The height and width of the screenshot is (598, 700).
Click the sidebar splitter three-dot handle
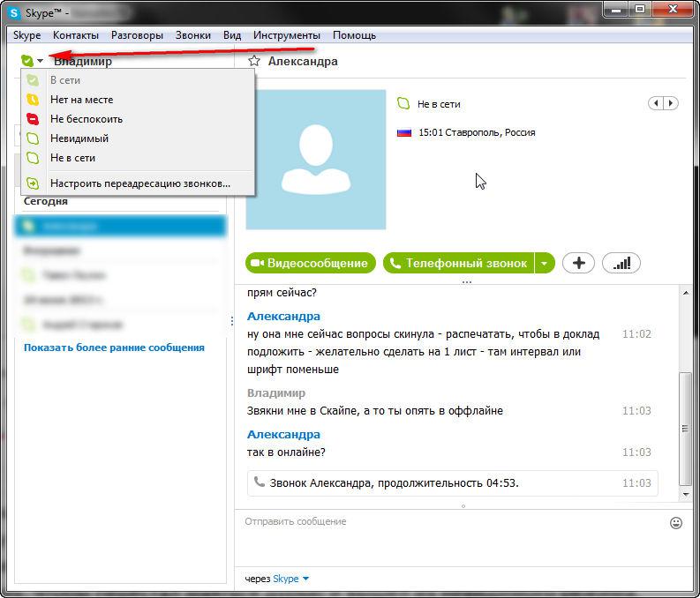(x=232, y=321)
